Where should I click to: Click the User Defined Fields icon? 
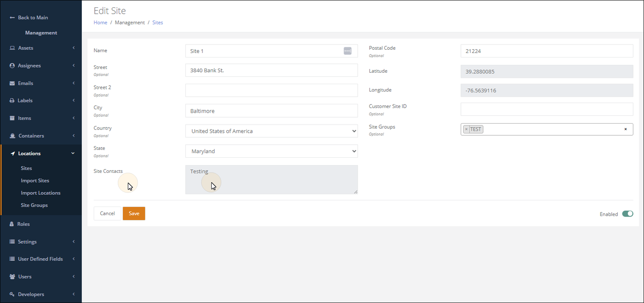pos(12,259)
